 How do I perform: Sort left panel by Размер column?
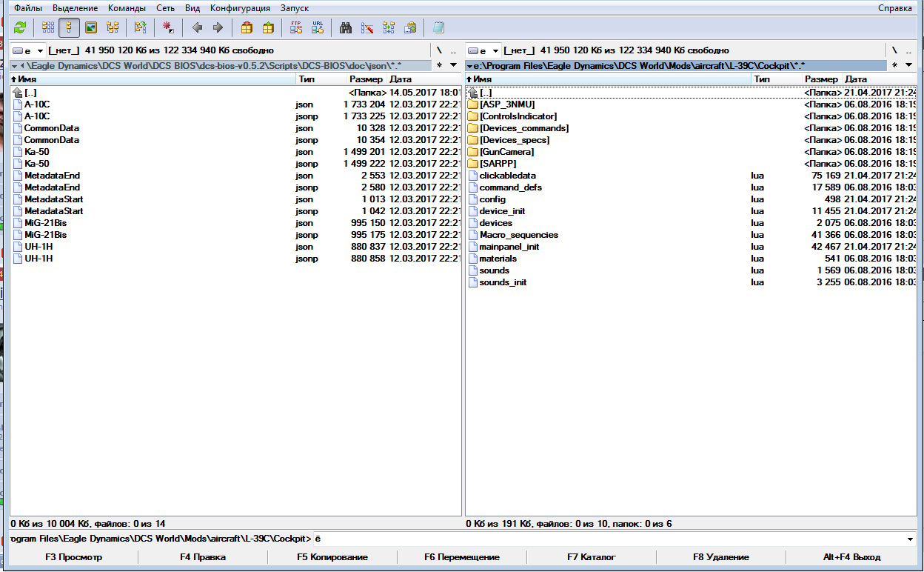[366, 79]
